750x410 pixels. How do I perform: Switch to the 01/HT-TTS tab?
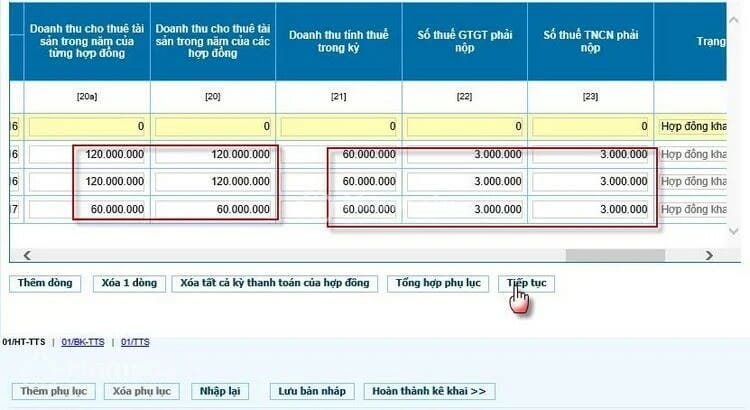pyautogui.click(x=24, y=342)
